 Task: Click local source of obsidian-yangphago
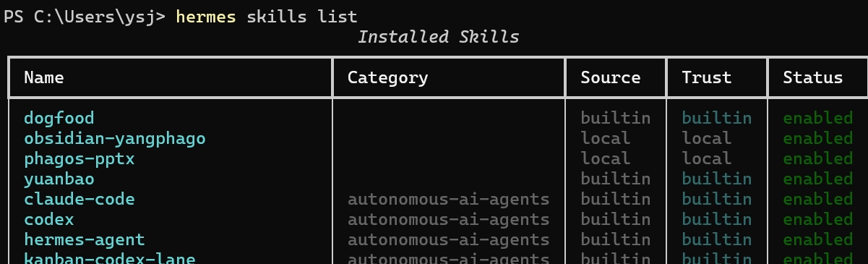click(606, 138)
